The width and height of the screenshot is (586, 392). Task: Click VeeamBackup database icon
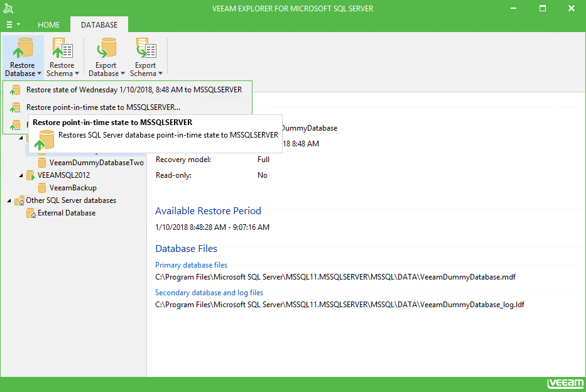(42, 188)
